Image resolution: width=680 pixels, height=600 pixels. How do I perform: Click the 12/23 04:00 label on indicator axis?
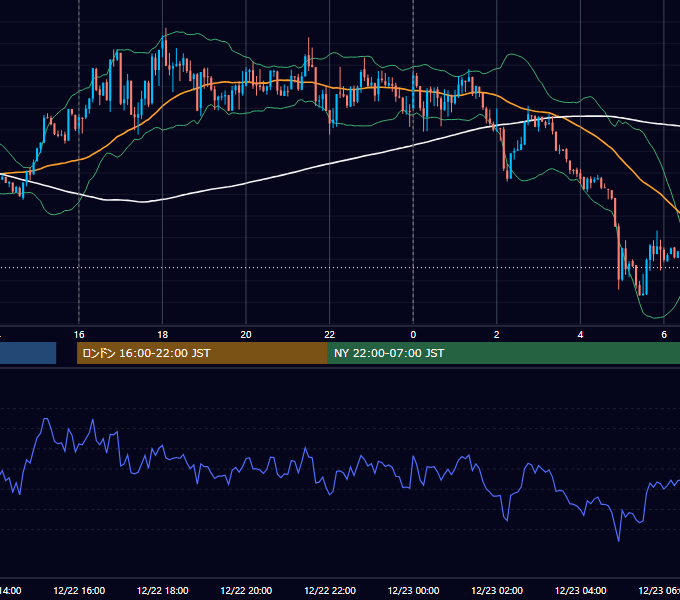pyautogui.click(x=581, y=590)
